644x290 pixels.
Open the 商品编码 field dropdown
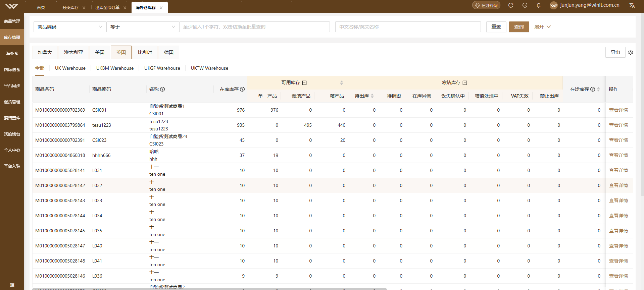click(70, 27)
